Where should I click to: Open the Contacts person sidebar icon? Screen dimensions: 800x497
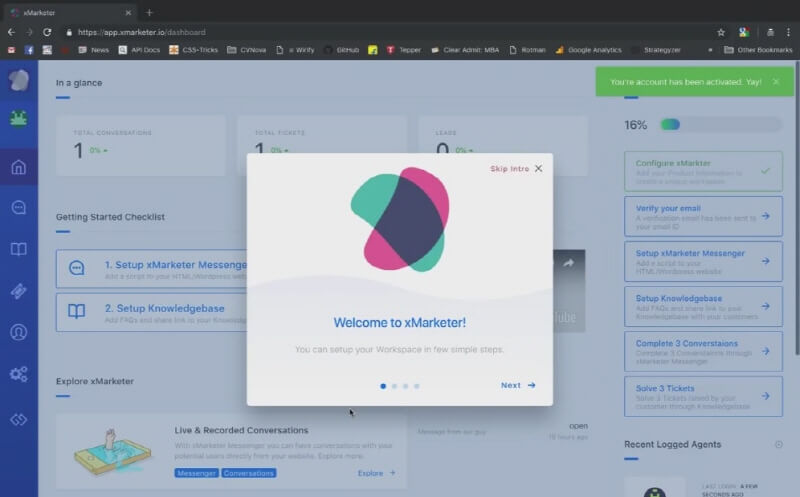tap(19, 332)
